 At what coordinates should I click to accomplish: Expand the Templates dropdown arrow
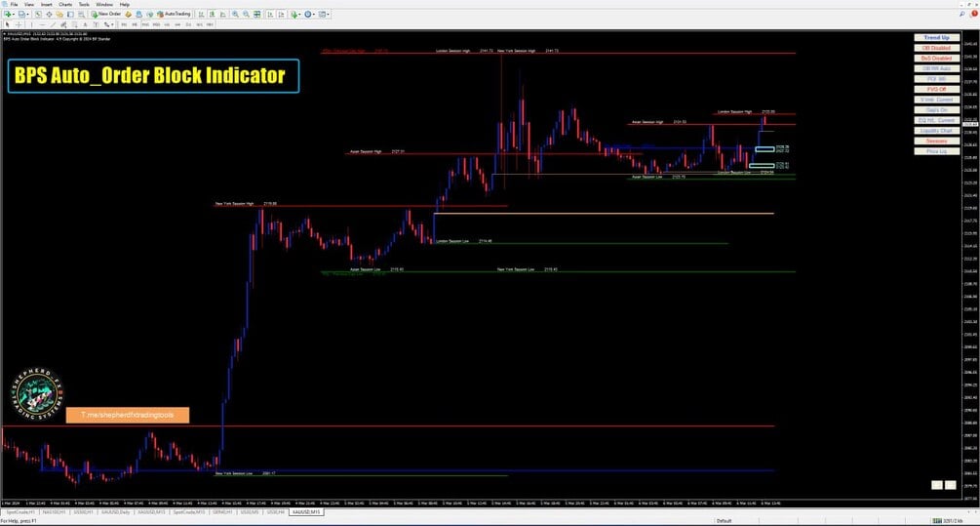328,14
